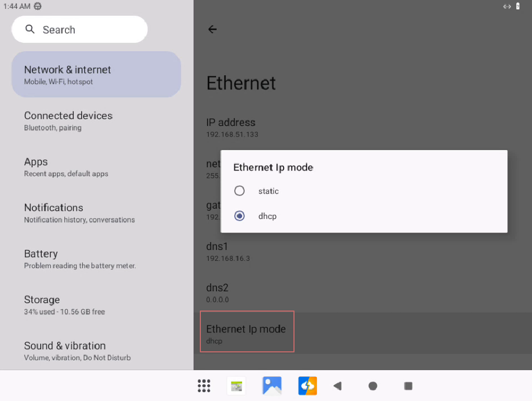Tap the square Recents navigation button
Image resolution: width=532 pixels, height=401 pixels.
coord(409,386)
